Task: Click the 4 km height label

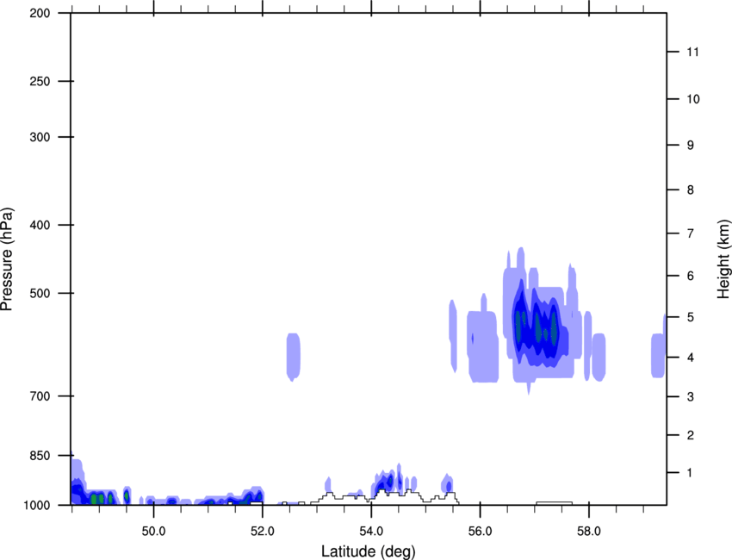Action: (691, 358)
